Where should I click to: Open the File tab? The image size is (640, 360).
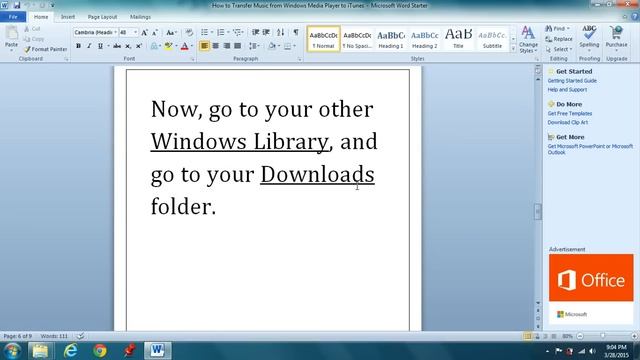13,17
